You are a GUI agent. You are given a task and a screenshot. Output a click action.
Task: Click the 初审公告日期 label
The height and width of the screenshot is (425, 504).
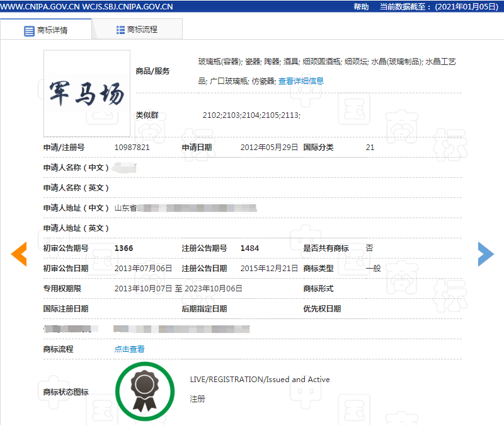click(x=66, y=269)
